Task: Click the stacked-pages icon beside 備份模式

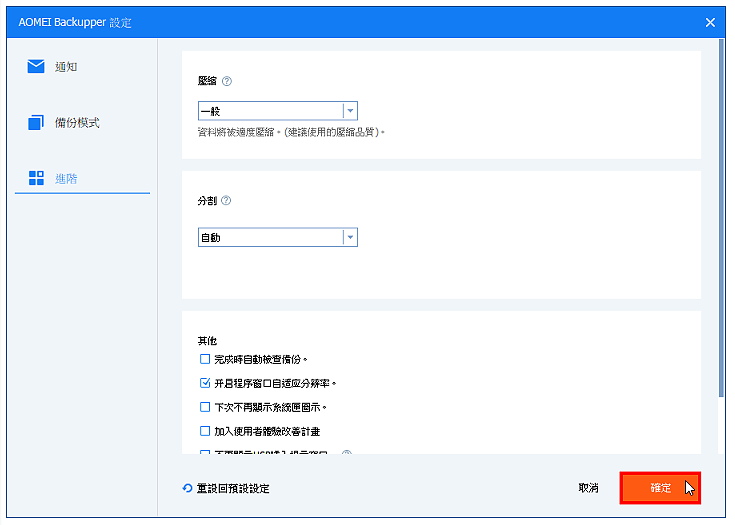Action: click(36, 122)
